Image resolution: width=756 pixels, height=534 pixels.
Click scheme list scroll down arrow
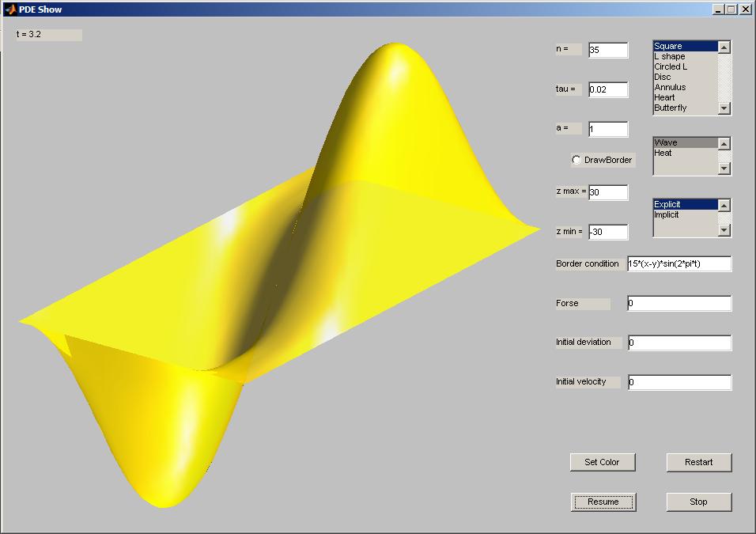click(724, 230)
